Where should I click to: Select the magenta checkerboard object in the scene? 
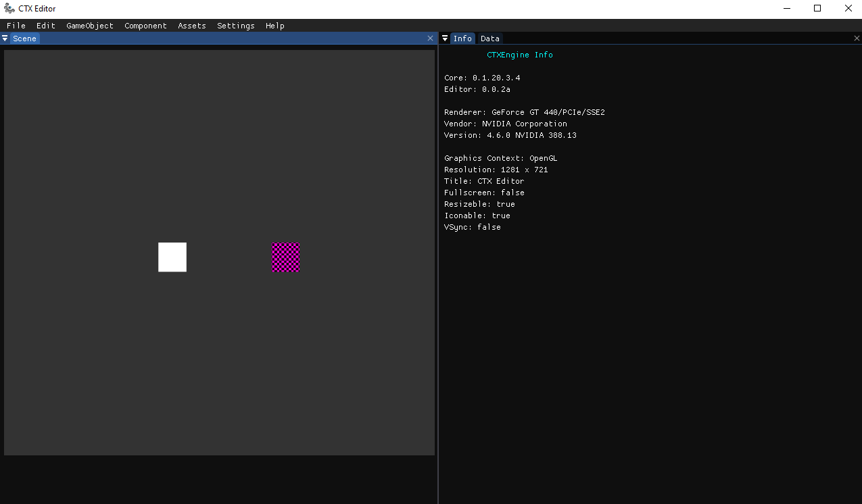click(285, 257)
